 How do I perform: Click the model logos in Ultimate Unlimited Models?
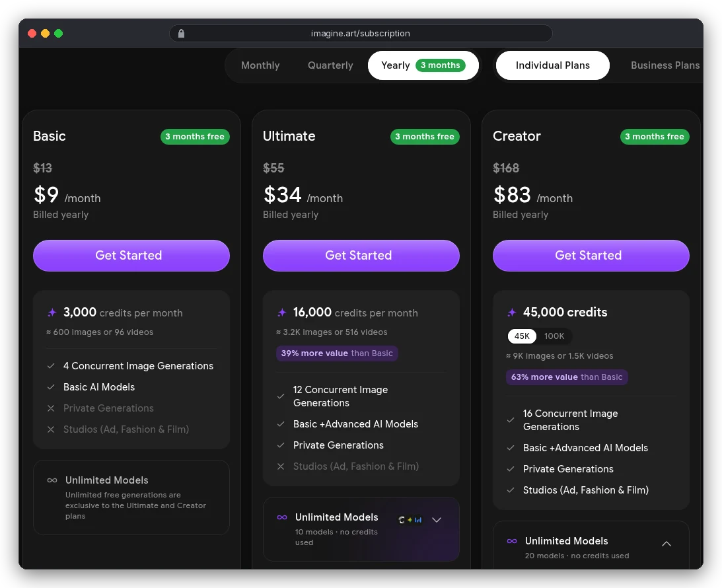click(410, 520)
